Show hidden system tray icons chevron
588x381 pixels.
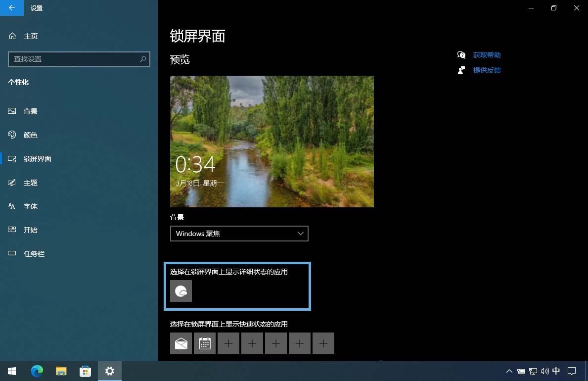pyautogui.click(x=509, y=371)
